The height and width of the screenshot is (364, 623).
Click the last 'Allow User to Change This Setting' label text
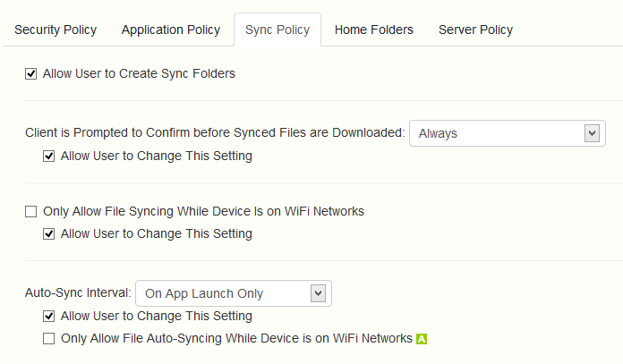pyautogui.click(x=157, y=316)
